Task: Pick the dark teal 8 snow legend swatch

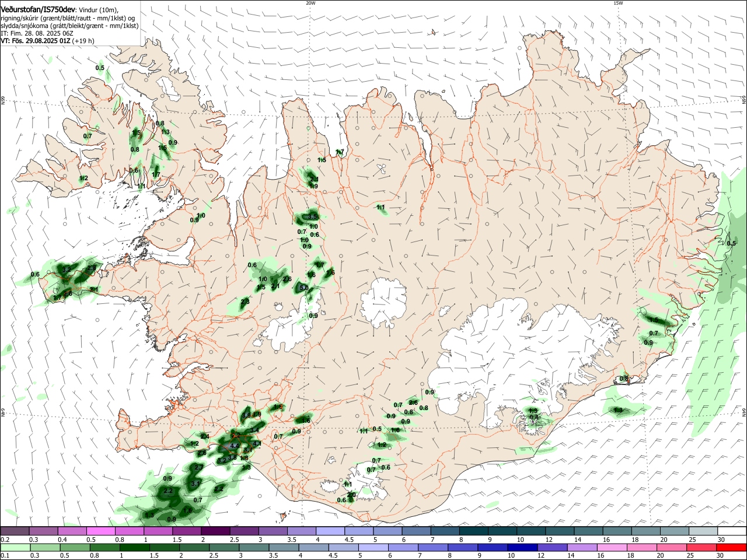Action: [474, 531]
